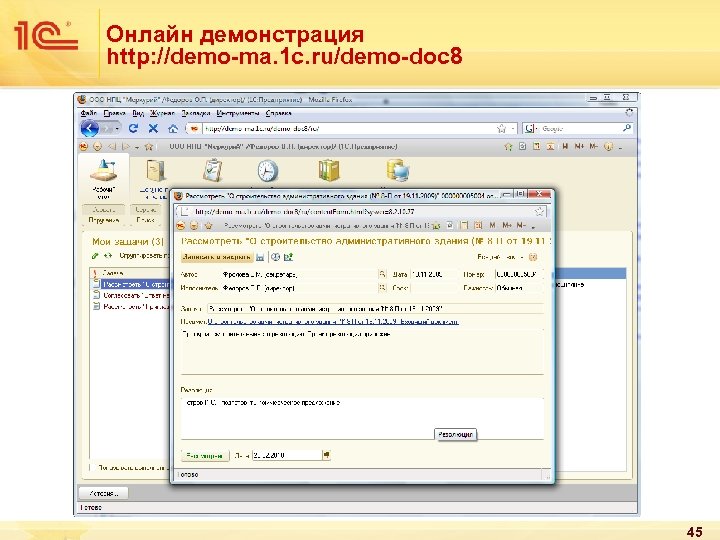Click the calculator icon in main 1C toolbar

coord(536,146)
